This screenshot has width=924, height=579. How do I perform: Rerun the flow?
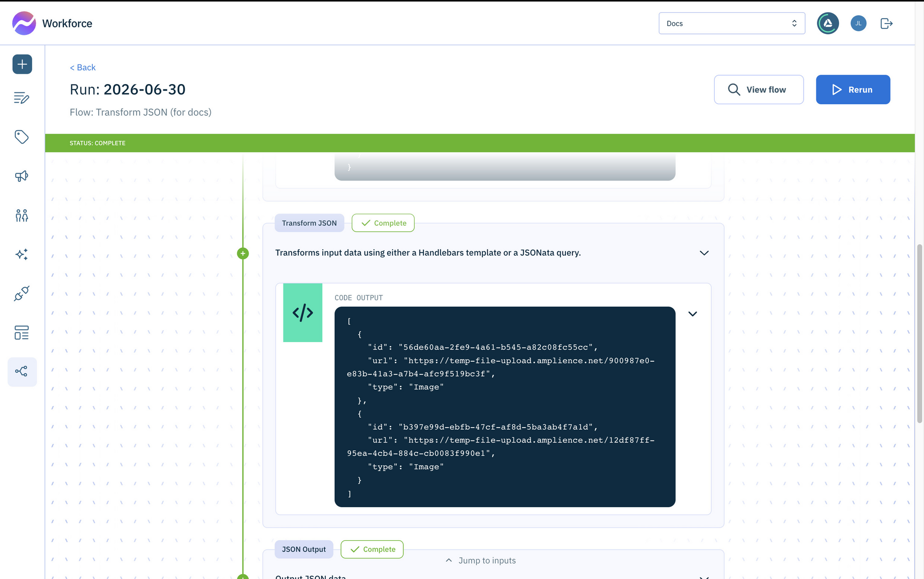[x=853, y=89]
